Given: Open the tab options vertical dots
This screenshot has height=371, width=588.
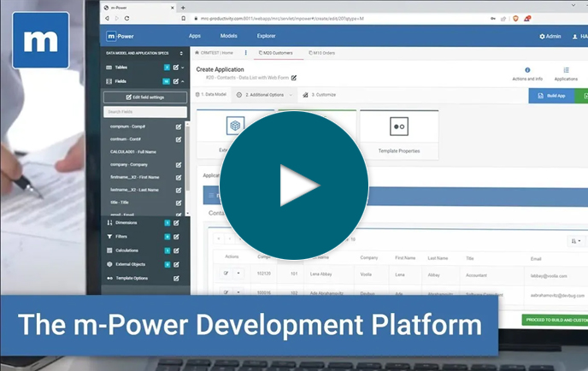Looking at the screenshot, I should click(245, 53).
